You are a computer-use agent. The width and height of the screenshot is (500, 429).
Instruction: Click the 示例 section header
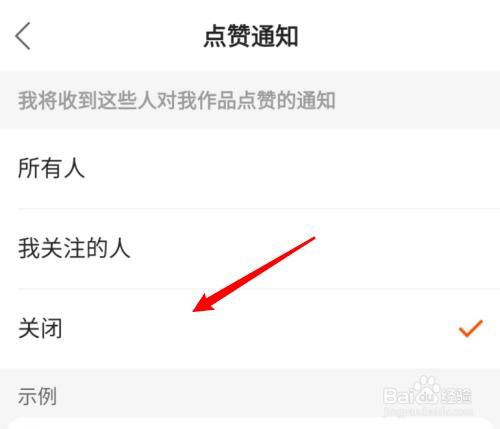(x=37, y=396)
